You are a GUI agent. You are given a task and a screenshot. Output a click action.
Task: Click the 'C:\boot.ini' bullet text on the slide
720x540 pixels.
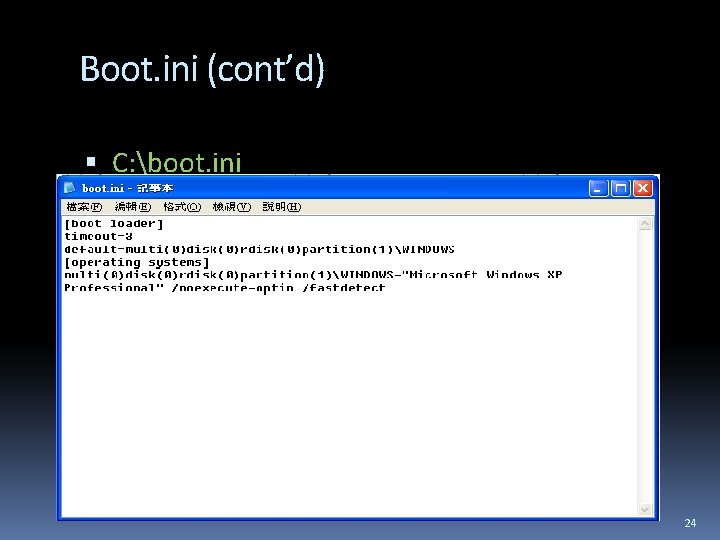(177, 163)
